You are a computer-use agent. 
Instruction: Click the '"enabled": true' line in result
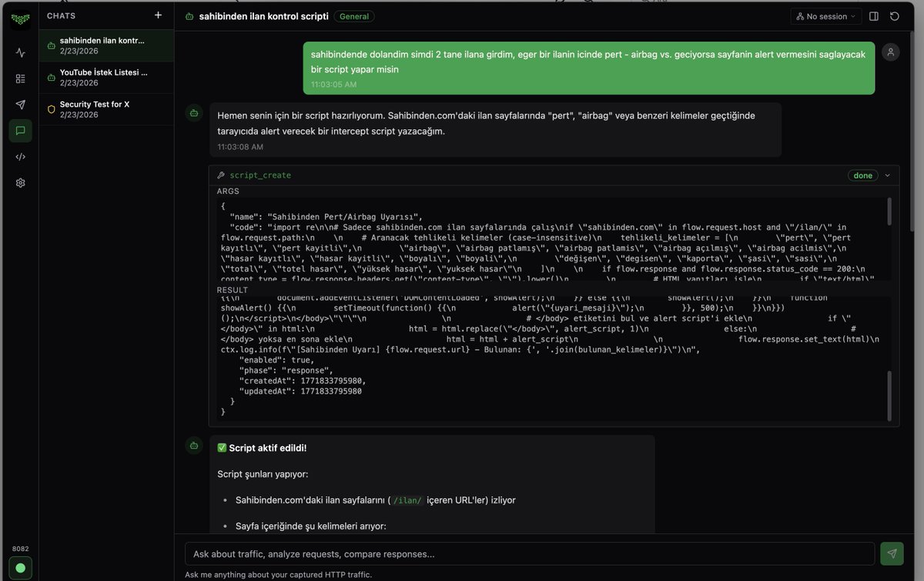click(x=276, y=360)
